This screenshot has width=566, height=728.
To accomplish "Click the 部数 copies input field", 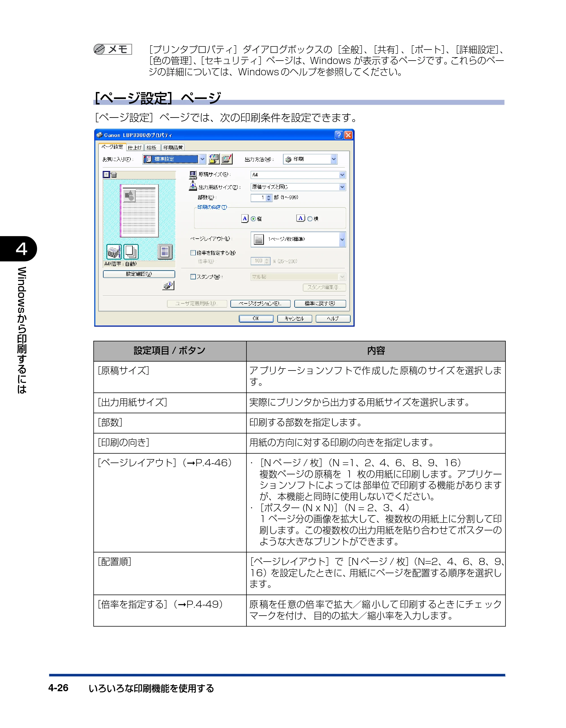I will tap(258, 198).
